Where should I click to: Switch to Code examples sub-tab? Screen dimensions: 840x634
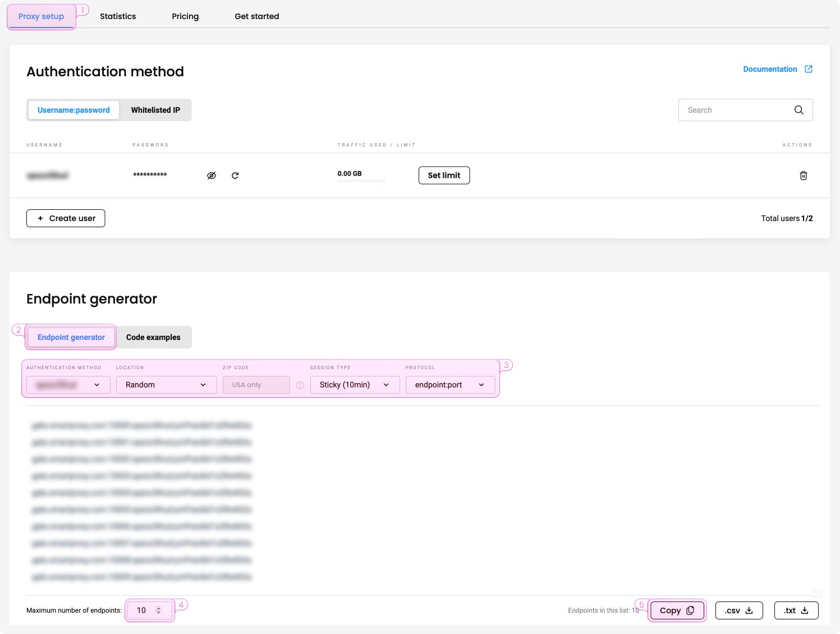pyautogui.click(x=153, y=337)
